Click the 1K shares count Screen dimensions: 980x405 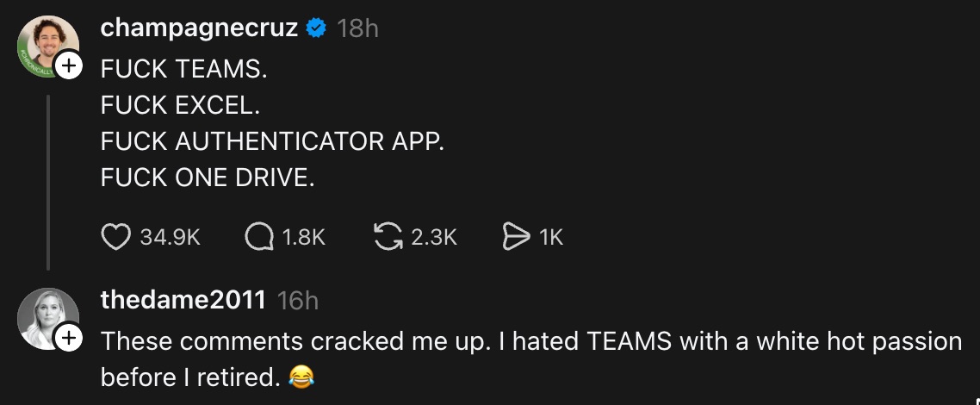551,237
